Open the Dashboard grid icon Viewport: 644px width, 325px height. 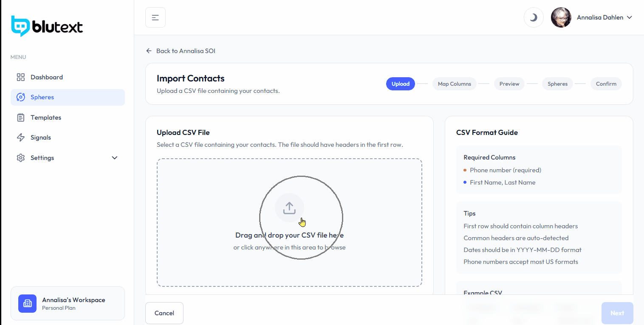coord(20,77)
